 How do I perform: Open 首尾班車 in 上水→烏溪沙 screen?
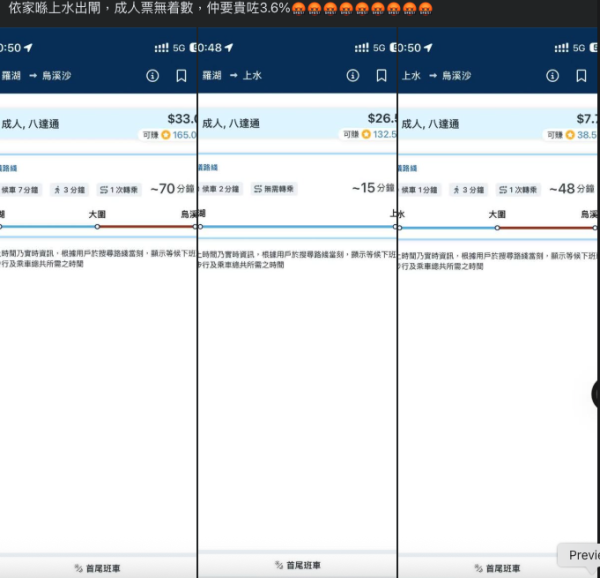click(498, 568)
